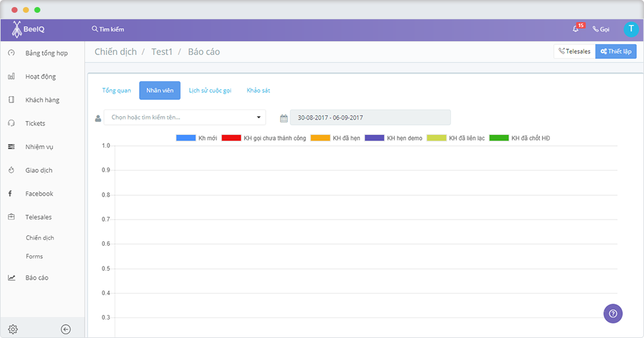Open the employee selection dropdown
This screenshot has width=644, height=338.
(x=184, y=117)
